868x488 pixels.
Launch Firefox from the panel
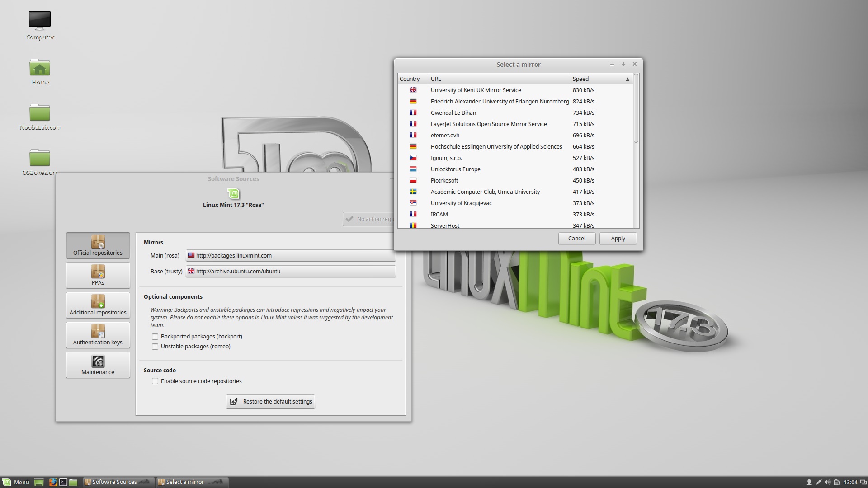[x=53, y=482]
